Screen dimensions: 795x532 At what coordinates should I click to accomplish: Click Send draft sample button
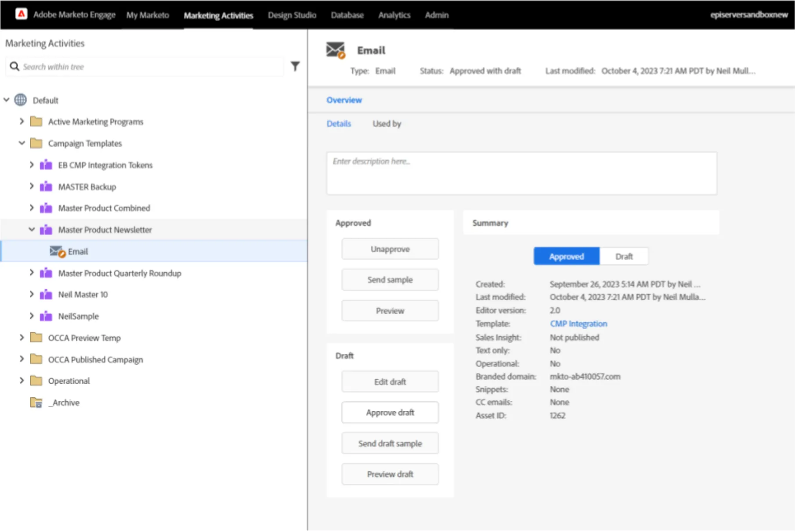390,443
